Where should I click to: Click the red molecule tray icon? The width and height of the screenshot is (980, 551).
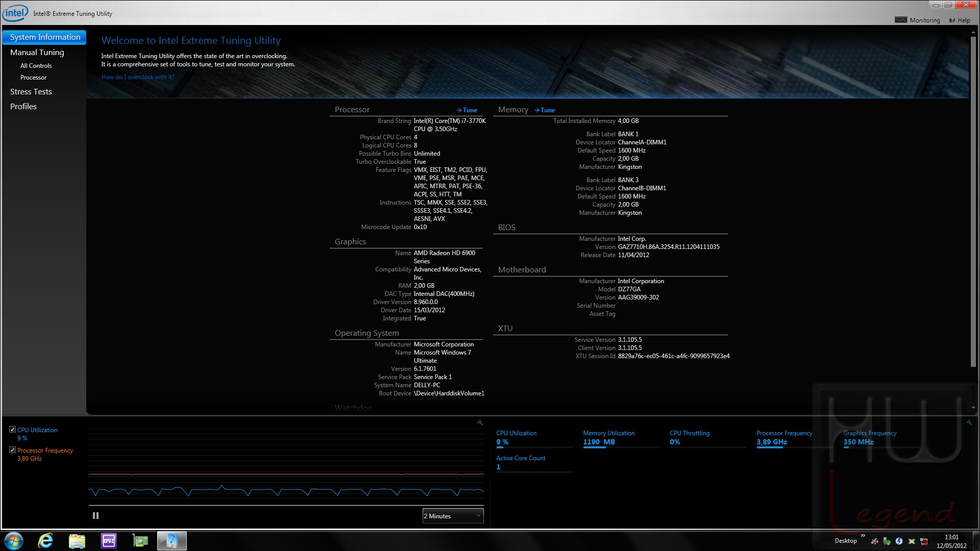pyautogui.click(x=874, y=541)
